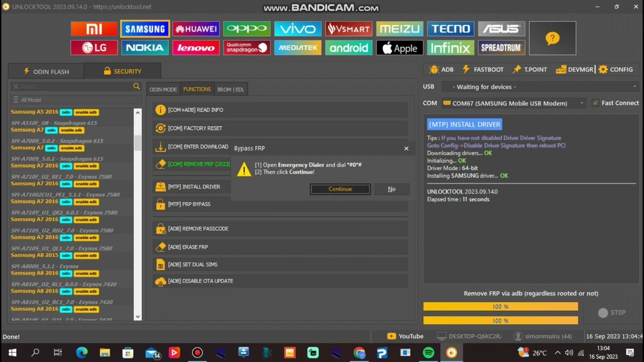This screenshot has width=644, height=362.
Task: Switch to the ODIN FLASH tab
Action: (x=46, y=71)
